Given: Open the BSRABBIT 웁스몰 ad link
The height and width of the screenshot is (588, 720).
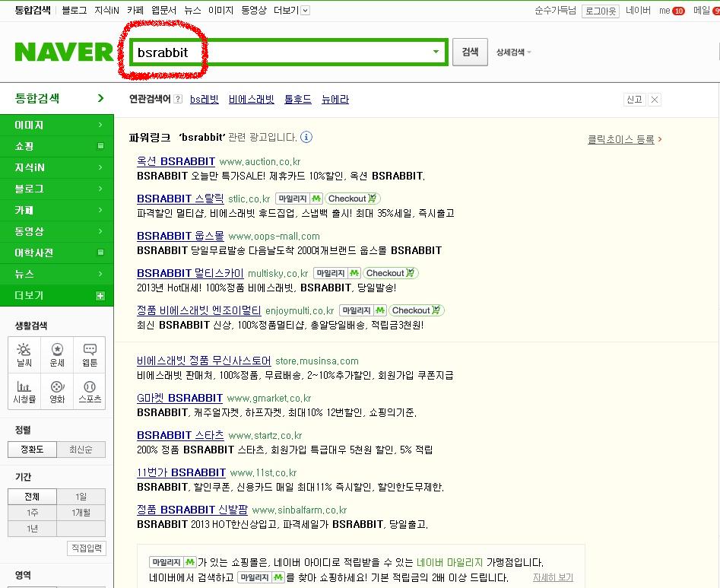Looking at the screenshot, I should click(180, 236).
